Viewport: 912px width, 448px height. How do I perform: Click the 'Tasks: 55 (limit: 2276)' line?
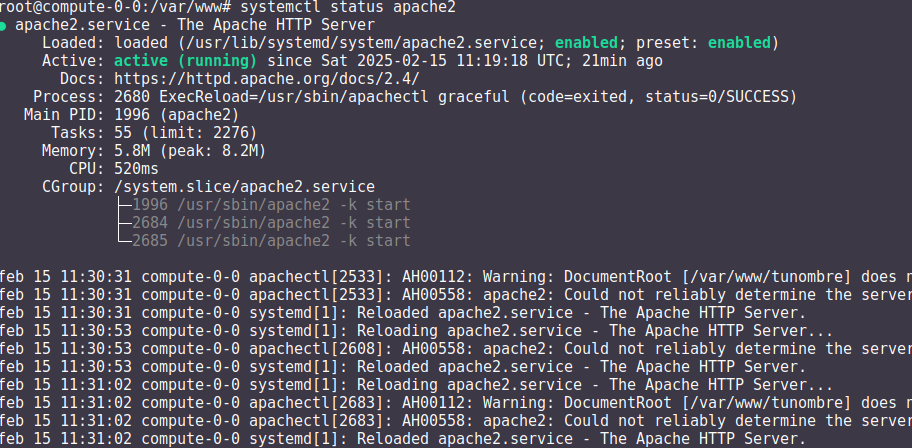pyautogui.click(x=154, y=133)
